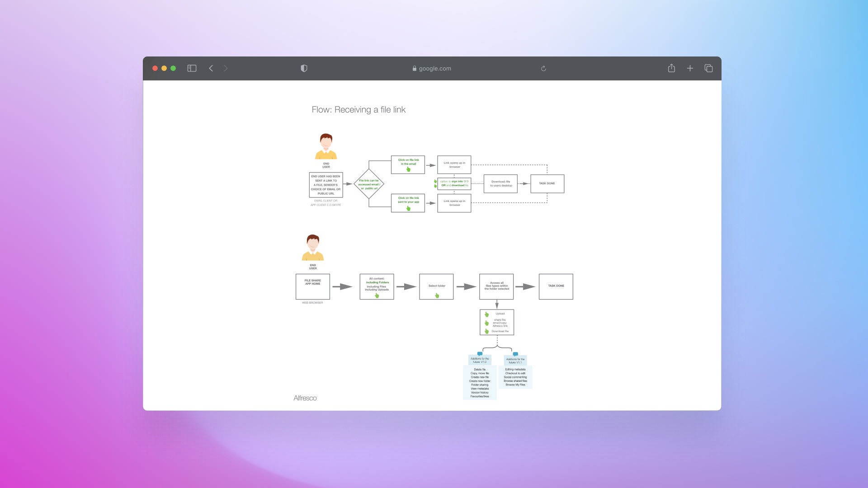Reload the page with refresh icon
This screenshot has width=868, height=488.
pyautogui.click(x=543, y=69)
